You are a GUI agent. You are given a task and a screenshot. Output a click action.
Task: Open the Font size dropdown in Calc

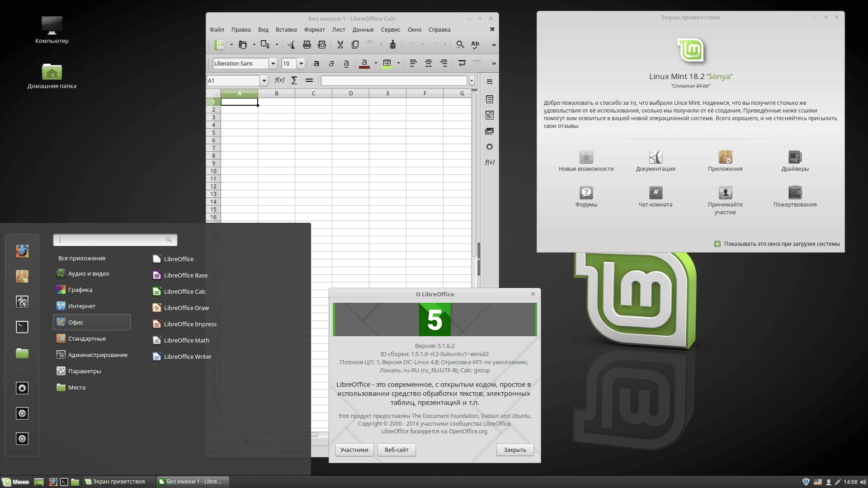(301, 64)
